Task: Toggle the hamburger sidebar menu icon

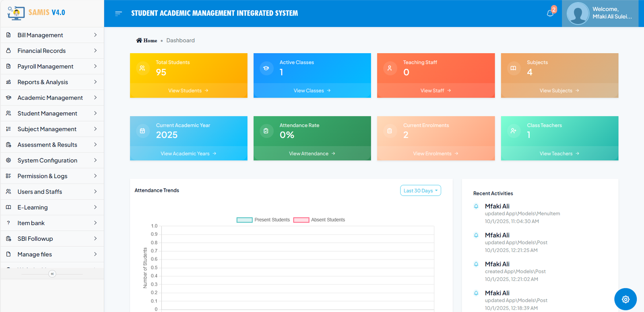Action: (118, 13)
